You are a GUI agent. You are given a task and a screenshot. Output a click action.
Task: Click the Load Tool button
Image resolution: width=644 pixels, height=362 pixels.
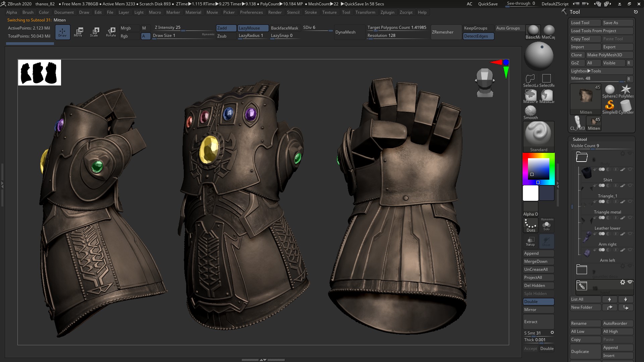point(585,23)
